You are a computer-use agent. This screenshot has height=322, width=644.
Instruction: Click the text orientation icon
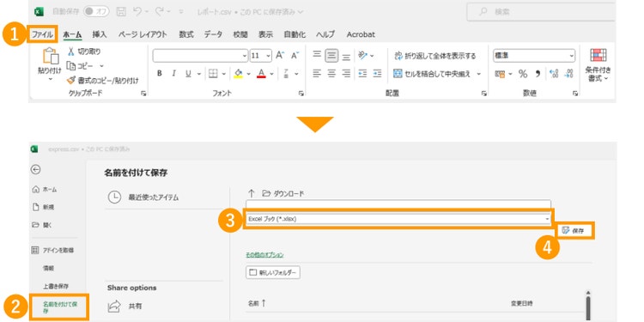tap(362, 55)
